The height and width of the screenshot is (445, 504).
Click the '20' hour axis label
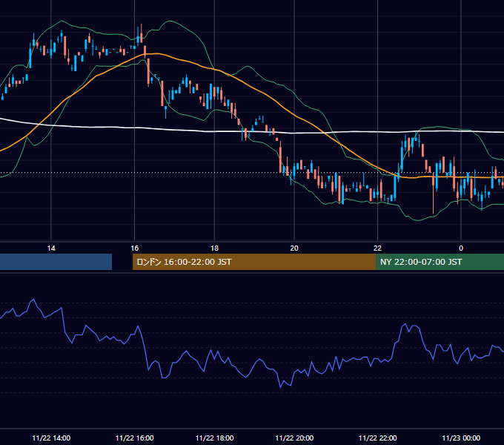pos(294,248)
